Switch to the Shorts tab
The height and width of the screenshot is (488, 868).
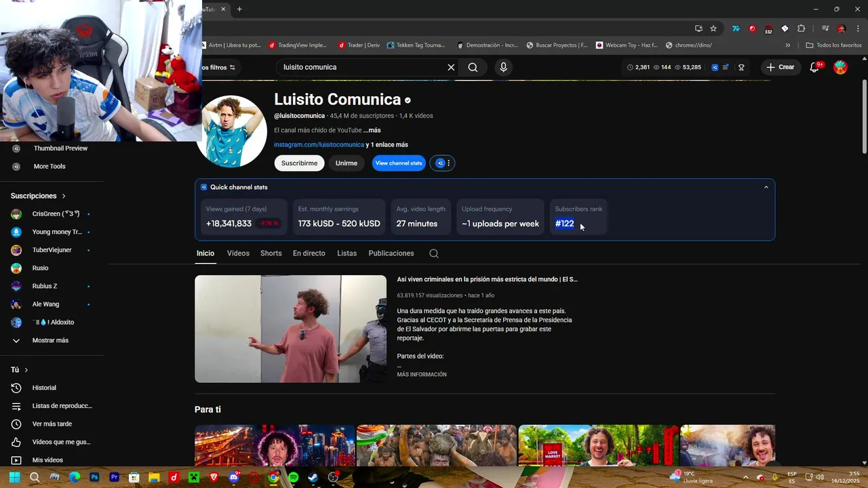271,253
